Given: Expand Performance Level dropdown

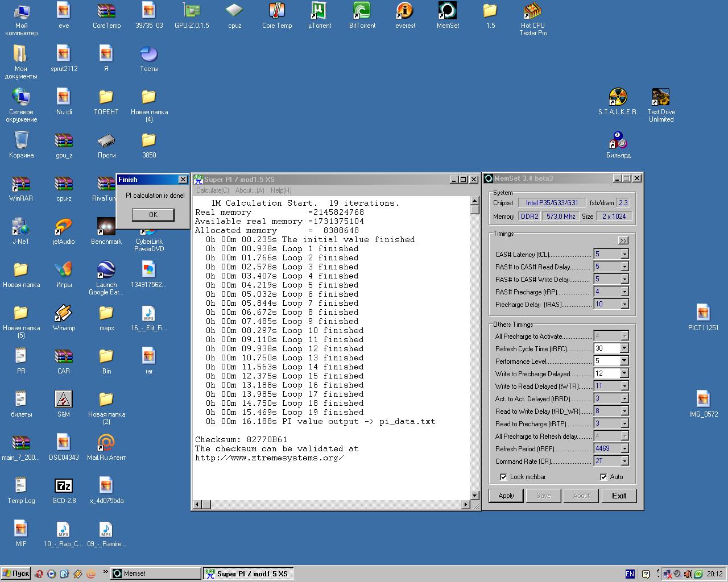Looking at the screenshot, I should coord(624,361).
